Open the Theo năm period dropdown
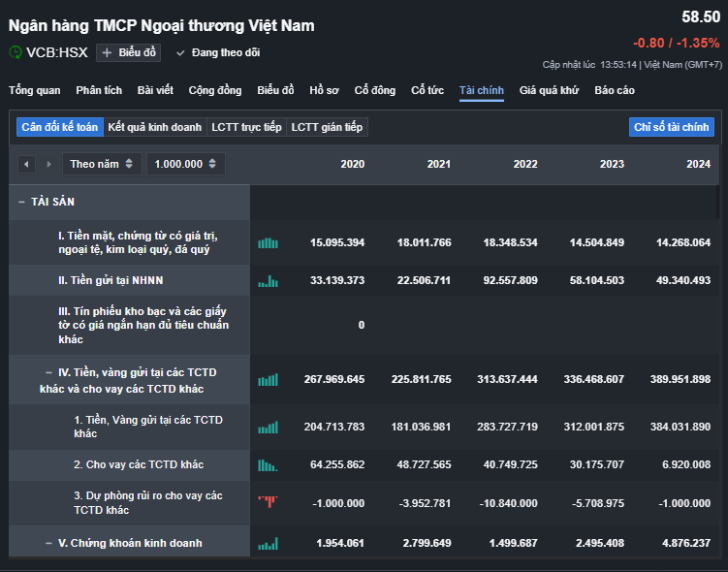This screenshot has height=572, width=728. [102, 164]
